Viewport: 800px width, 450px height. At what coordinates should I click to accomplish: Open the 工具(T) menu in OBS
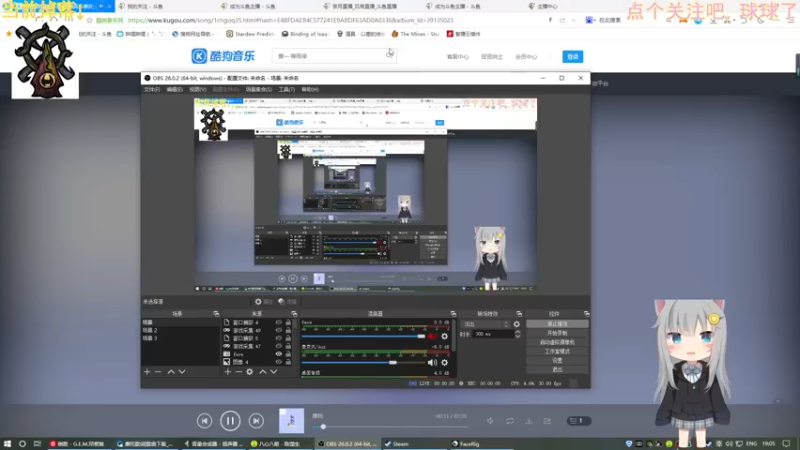(287, 89)
